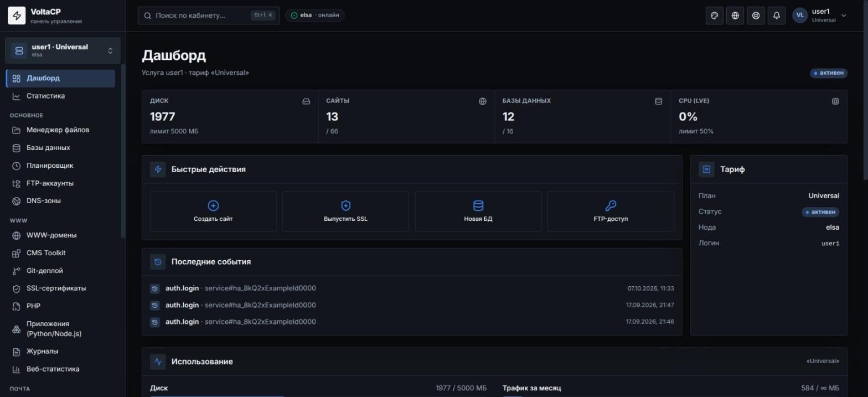Click the 13 sites count value
This screenshot has width=868, height=397.
pyautogui.click(x=332, y=117)
